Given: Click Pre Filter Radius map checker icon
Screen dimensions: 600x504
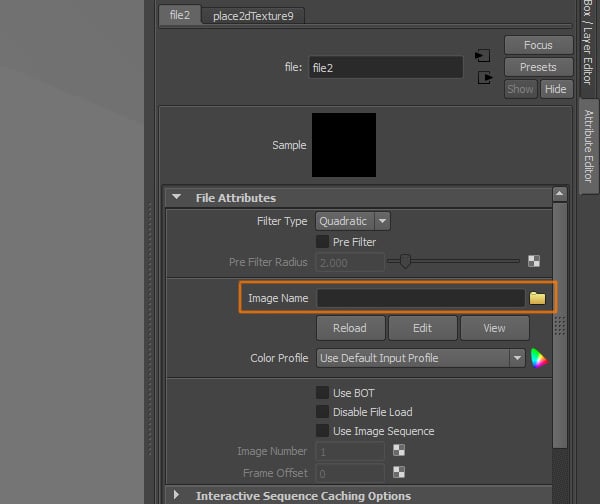Looking at the screenshot, I should [534, 262].
